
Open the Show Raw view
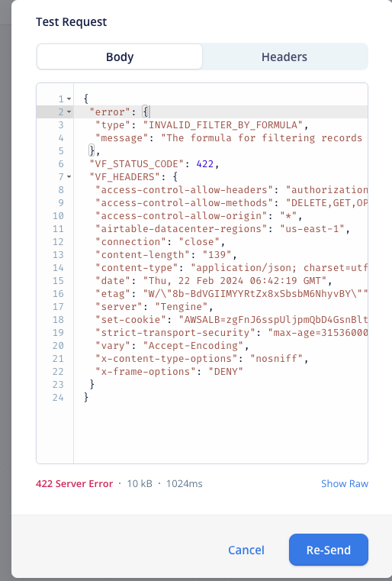click(x=345, y=483)
